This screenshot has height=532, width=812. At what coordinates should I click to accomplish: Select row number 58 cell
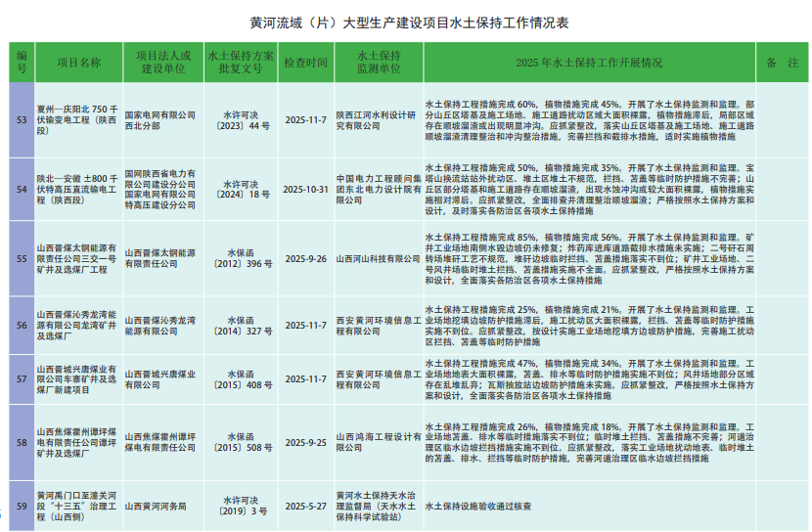click(22, 442)
